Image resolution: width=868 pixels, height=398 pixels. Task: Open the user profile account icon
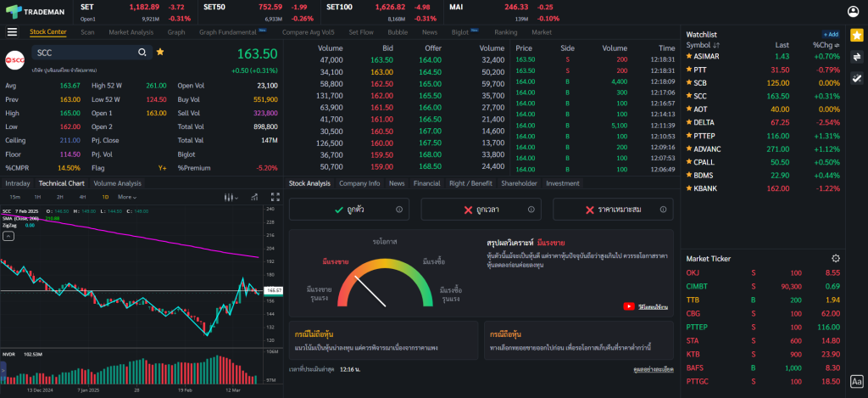(x=853, y=11)
